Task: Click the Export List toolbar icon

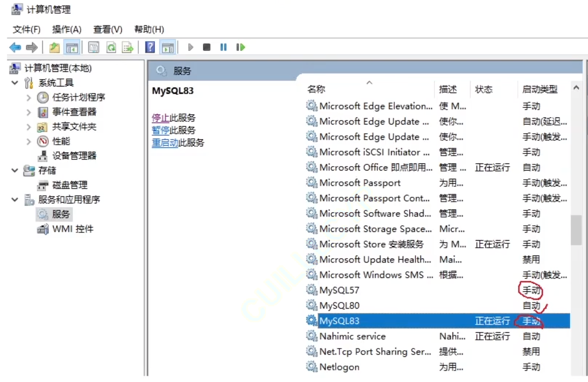Action: [127, 47]
